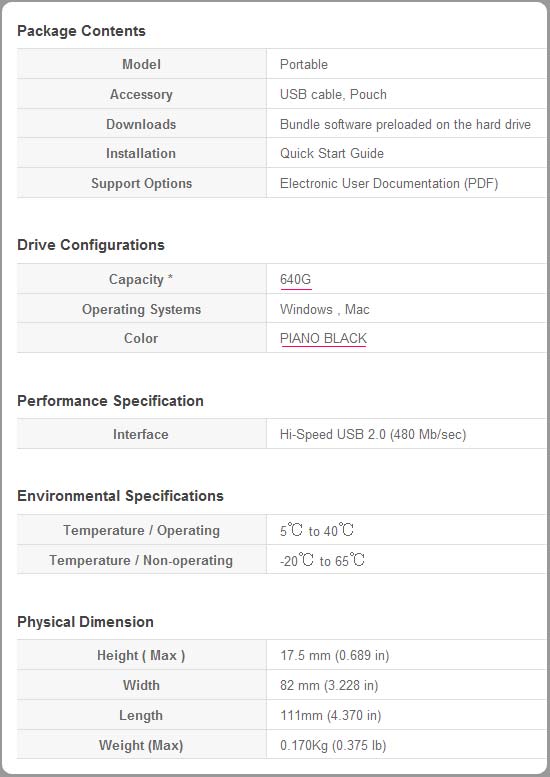
Task: Click the -20℃ to 65℃ value
Action: click(x=322, y=560)
